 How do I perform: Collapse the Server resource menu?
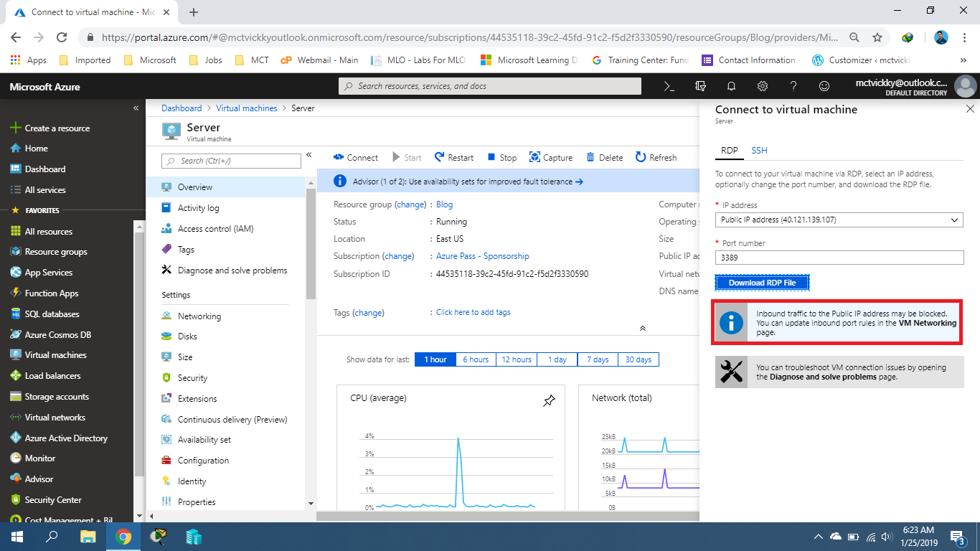coord(309,155)
